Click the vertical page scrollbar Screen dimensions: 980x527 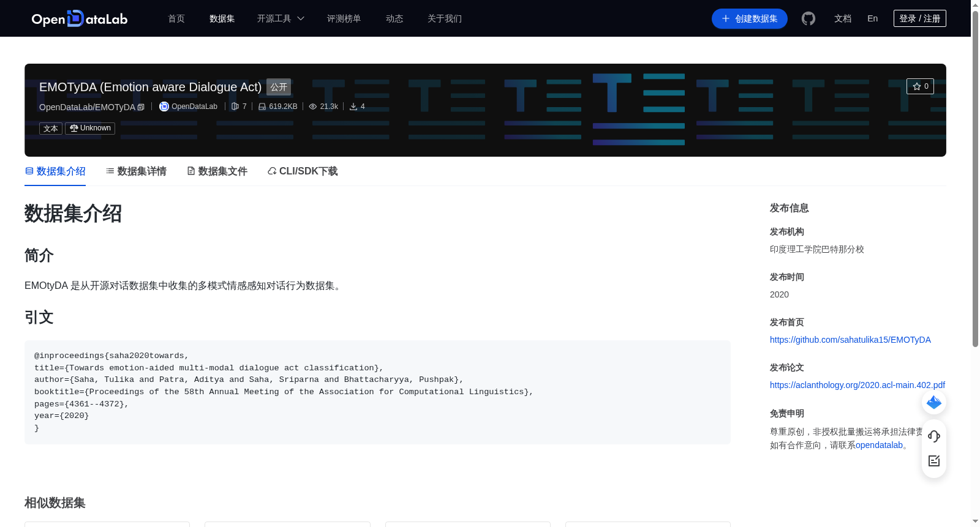click(x=975, y=178)
